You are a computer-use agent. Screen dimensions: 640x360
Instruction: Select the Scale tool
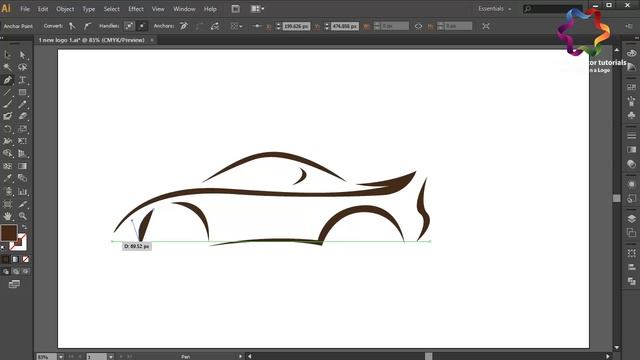23,129
